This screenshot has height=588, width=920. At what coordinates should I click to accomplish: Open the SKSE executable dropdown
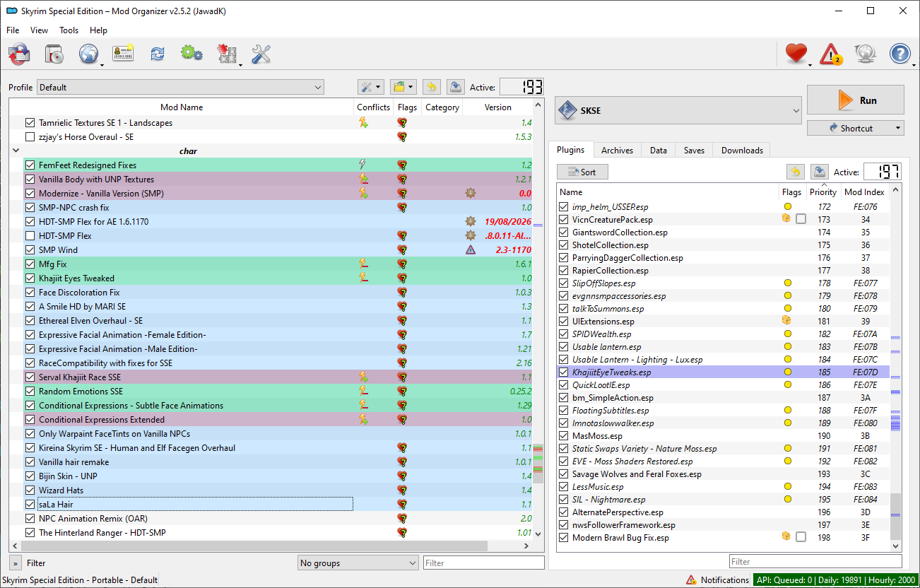[678, 110]
